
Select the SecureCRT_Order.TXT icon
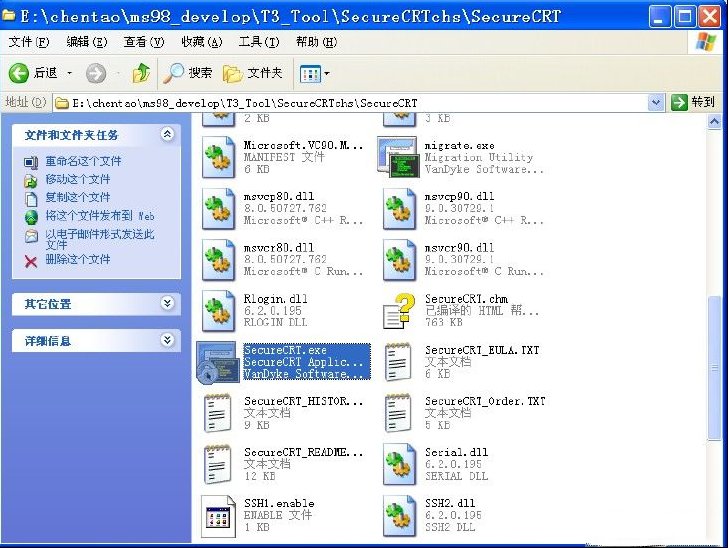398,413
